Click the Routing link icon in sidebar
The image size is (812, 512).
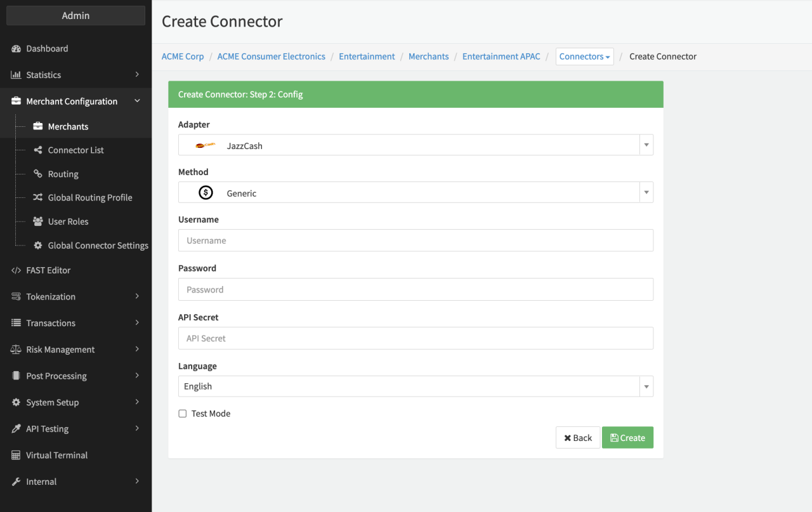(38, 174)
